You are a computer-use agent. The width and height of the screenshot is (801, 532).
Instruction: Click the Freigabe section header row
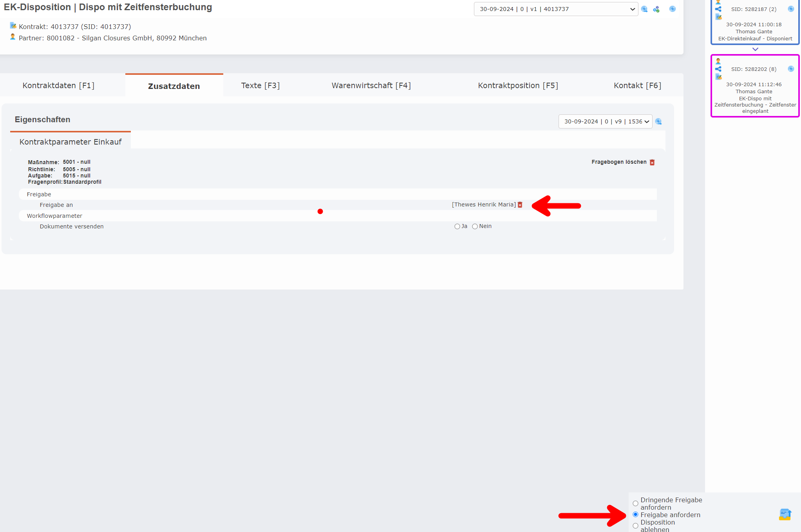pos(39,194)
